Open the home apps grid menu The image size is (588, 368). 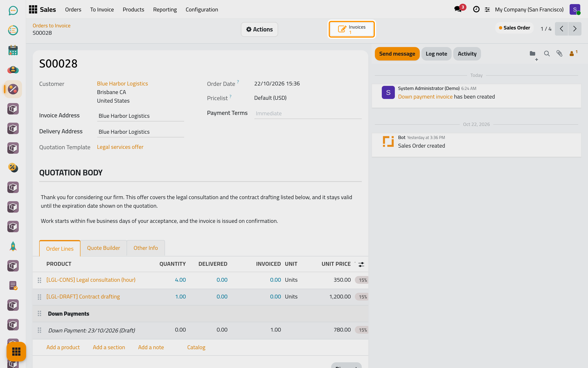33,10
